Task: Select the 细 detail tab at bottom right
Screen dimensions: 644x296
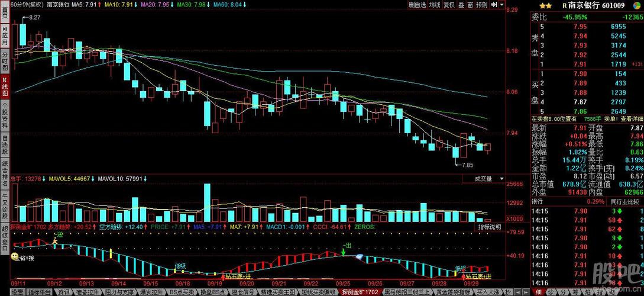Action: [x=538, y=292]
